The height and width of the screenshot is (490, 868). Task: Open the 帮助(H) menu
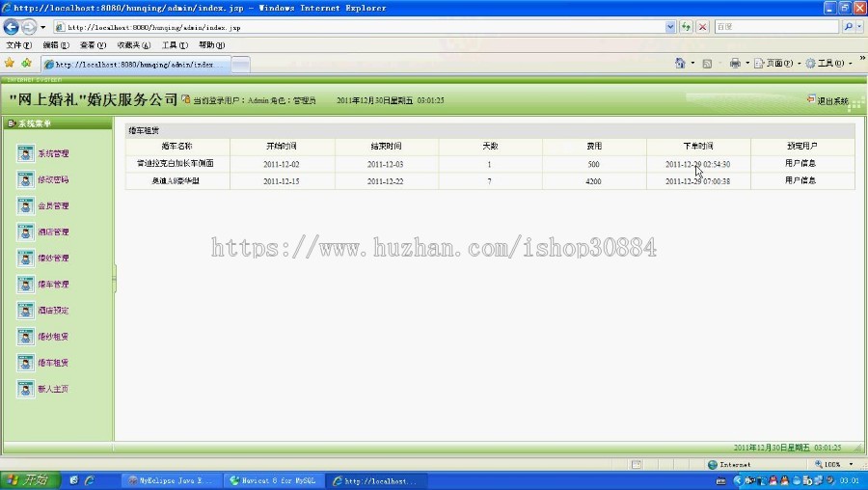212,44
